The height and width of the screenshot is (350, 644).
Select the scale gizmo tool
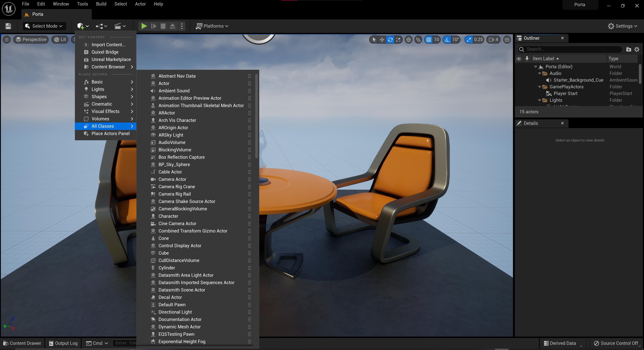click(x=398, y=39)
